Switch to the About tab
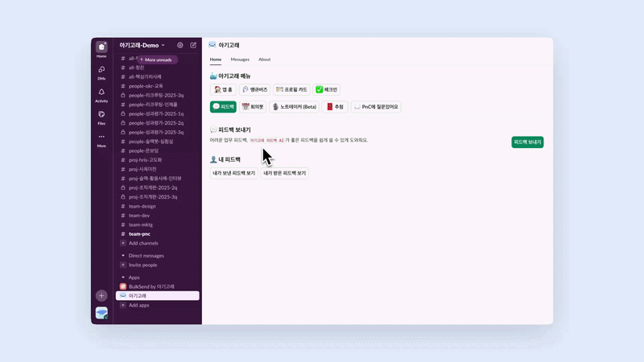This screenshot has width=644, height=362. [265, 60]
